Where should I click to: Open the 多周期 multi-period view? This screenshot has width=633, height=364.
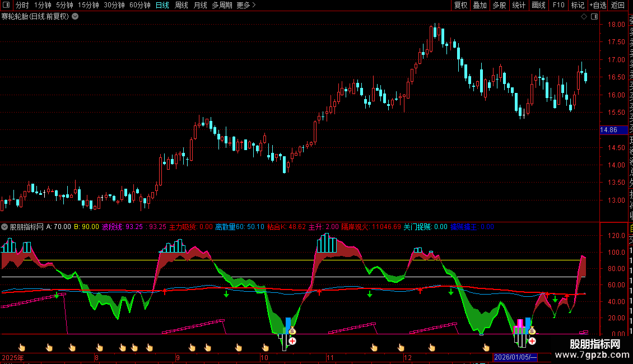click(x=222, y=5)
